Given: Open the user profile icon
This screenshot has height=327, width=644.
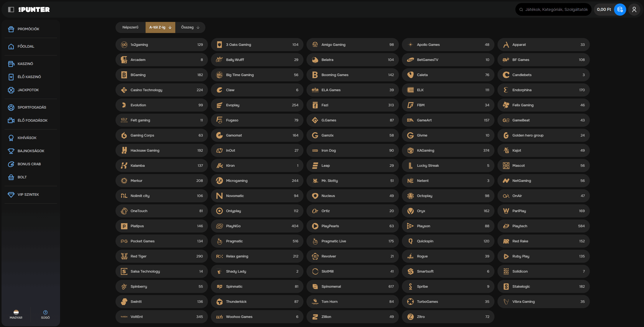Looking at the screenshot, I should click(634, 10).
